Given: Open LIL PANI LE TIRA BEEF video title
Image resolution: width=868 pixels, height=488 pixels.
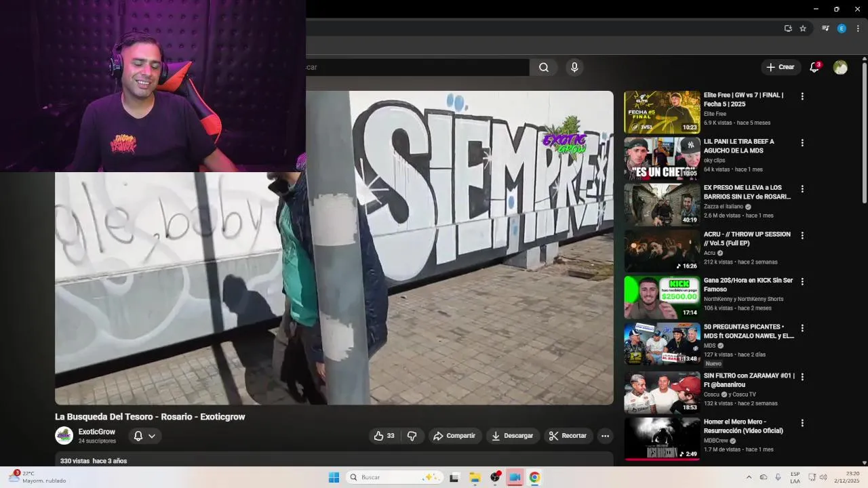Looking at the screenshot, I should click(738, 146).
